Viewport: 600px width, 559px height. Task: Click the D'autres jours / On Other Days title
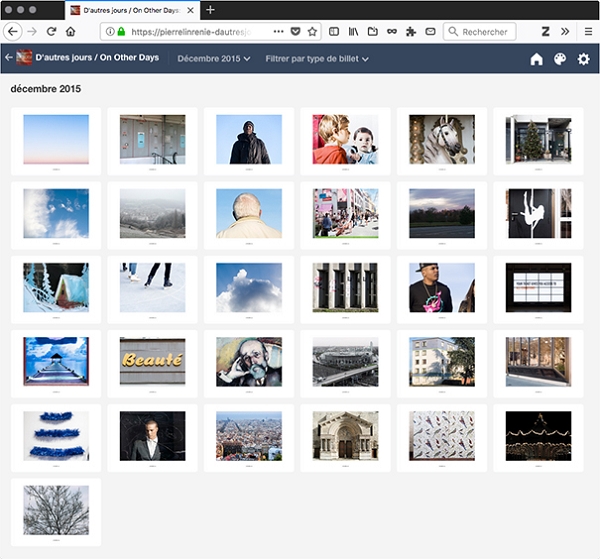97,58
